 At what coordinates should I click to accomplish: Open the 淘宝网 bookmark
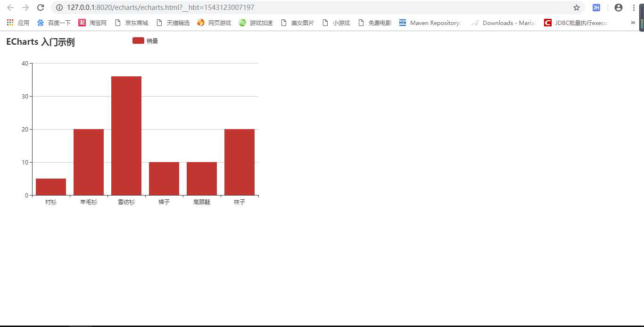[93, 23]
